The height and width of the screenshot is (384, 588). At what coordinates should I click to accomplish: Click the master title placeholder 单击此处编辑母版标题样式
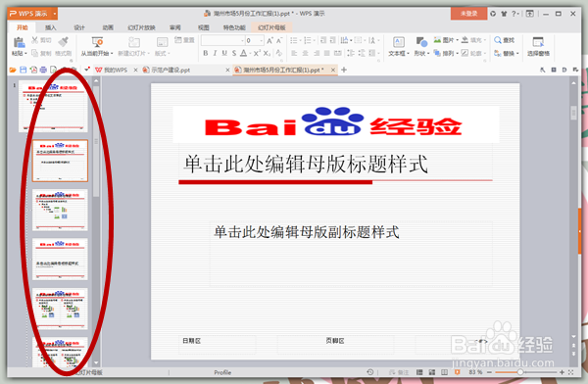point(305,164)
